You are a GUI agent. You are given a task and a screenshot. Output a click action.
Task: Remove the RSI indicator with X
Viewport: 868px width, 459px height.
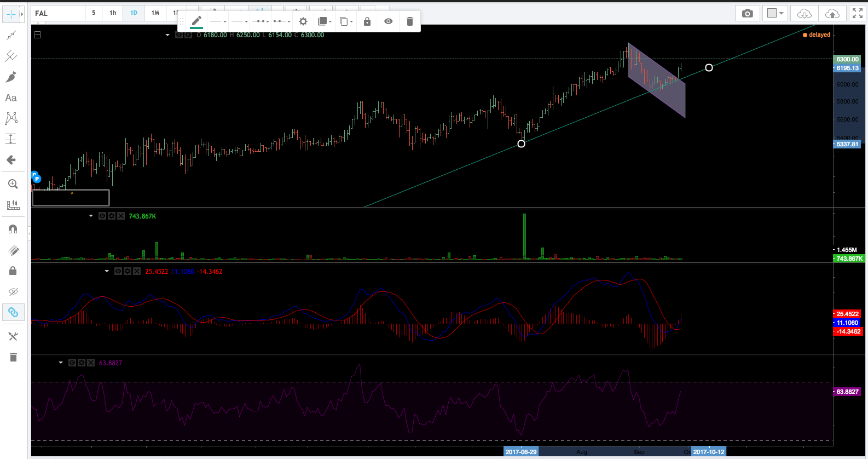click(91, 363)
